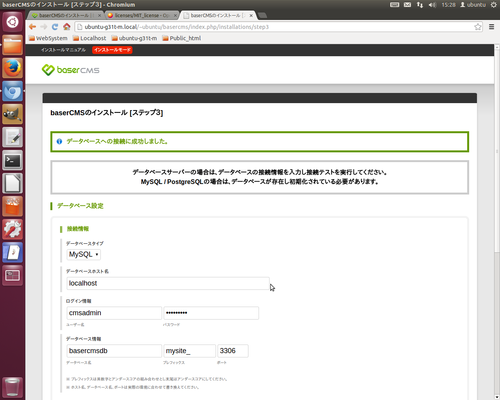Image resolution: width=500 pixels, height=400 pixels.
Task: Open system power gear menu
Action: (494, 5)
